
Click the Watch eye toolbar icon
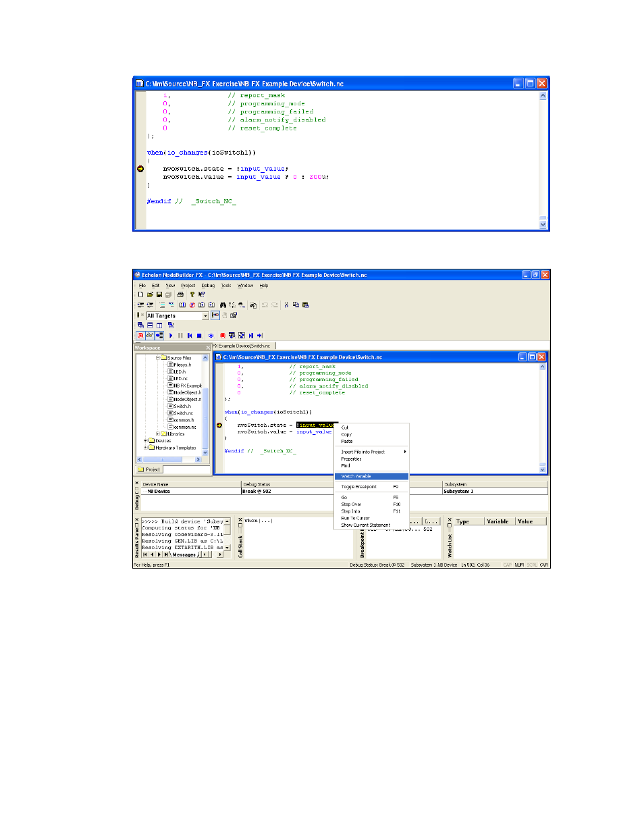211,335
